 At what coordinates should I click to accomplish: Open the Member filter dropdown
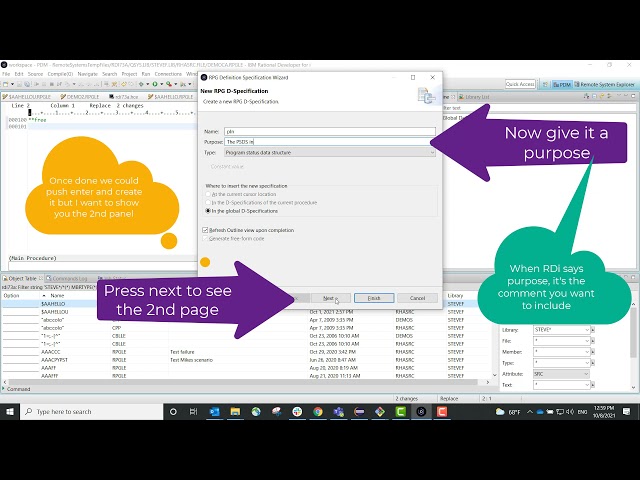[x=587, y=352]
